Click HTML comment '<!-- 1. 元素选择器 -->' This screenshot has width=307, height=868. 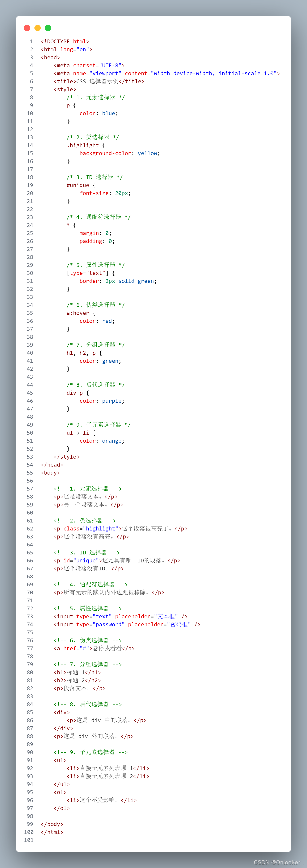tap(88, 489)
